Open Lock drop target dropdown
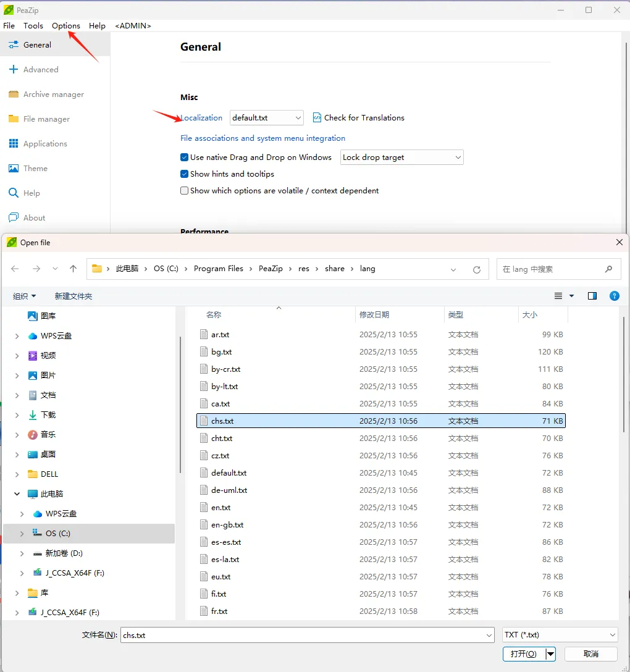630x672 pixels. point(401,157)
